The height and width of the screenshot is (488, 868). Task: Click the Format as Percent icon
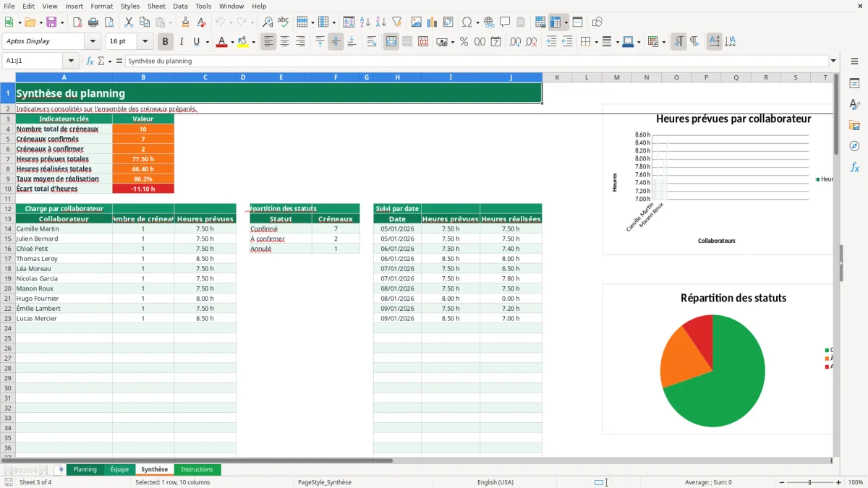point(464,42)
